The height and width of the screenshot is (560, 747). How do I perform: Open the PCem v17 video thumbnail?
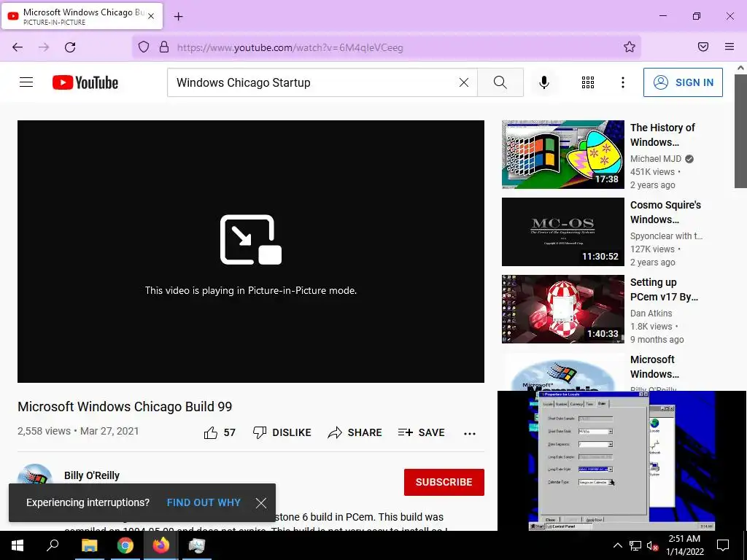tap(562, 308)
